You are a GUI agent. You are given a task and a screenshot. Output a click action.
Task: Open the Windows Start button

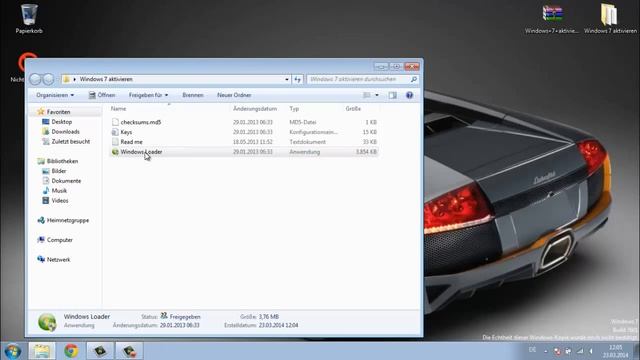click(13, 351)
